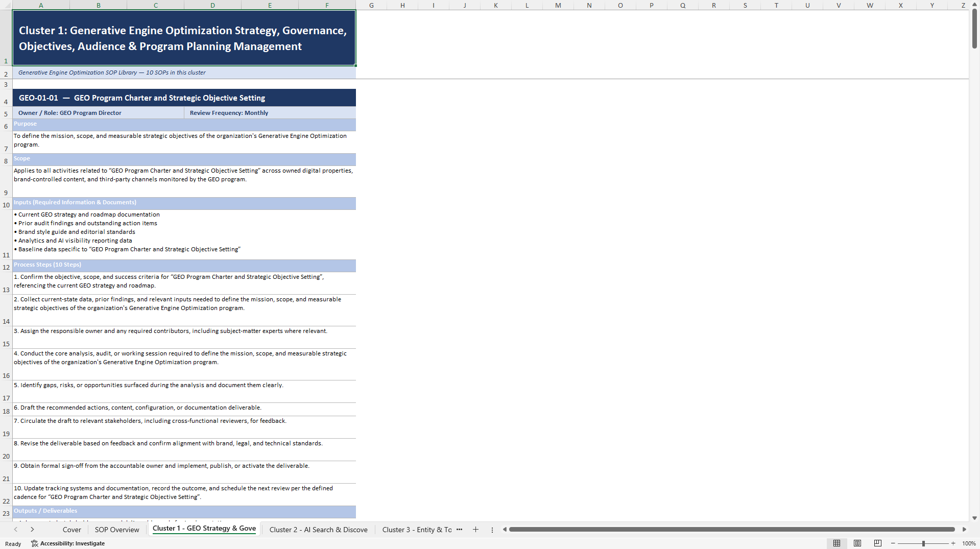Select column Z header
Viewport: 980px width, 549px height.
[x=963, y=5]
